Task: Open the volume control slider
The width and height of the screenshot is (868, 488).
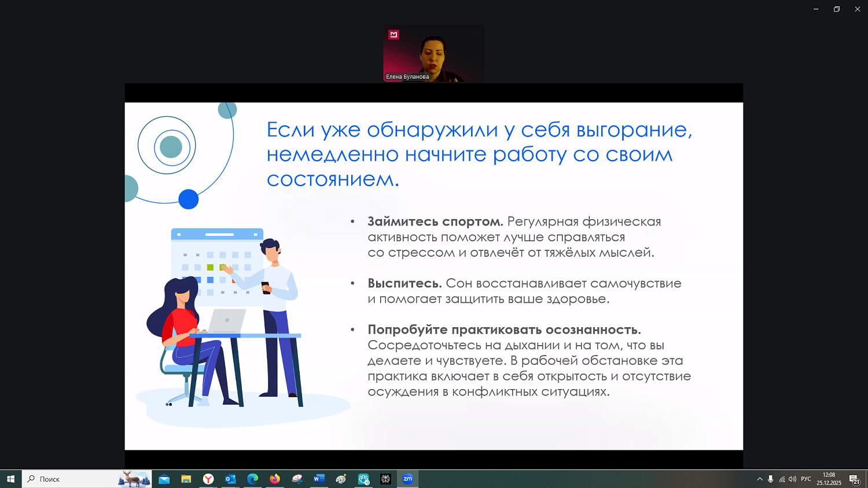Action: 792,479
